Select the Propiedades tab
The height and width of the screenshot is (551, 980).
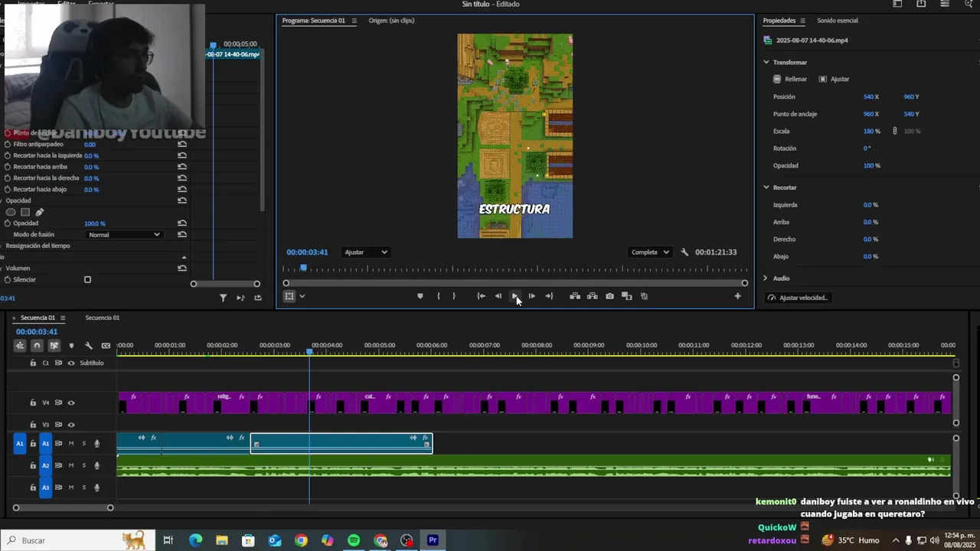click(x=779, y=21)
